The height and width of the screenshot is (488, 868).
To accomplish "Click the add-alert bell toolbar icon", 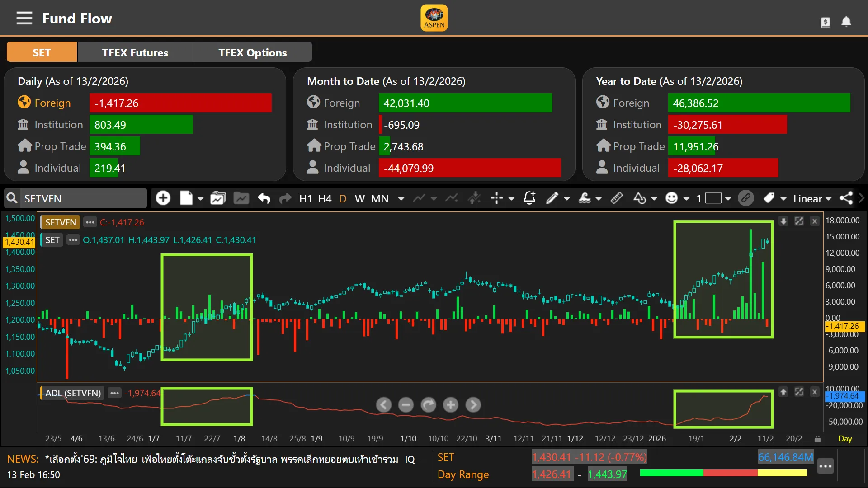I will click(x=529, y=198).
